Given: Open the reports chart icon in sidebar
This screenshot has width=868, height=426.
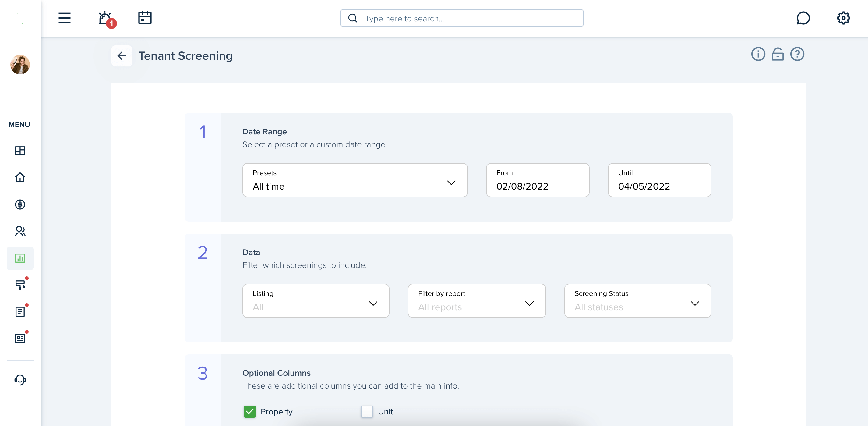Looking at the screenshot, I should 20,258.
